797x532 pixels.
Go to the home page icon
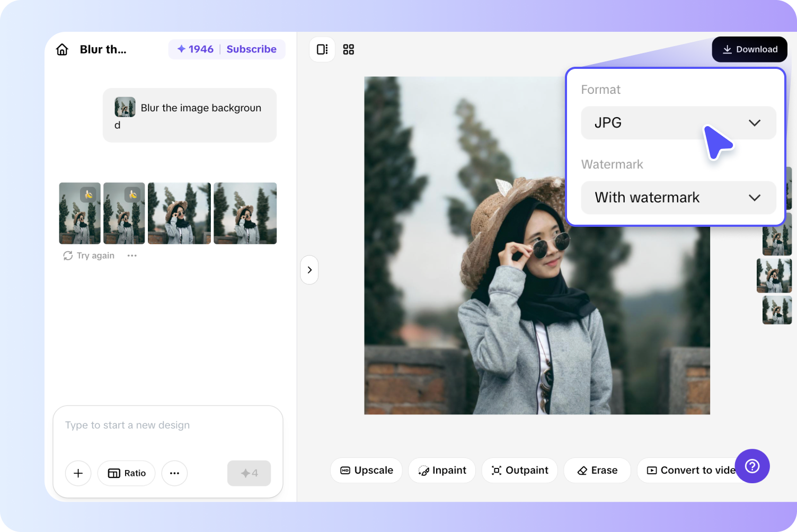coord(62,49)
